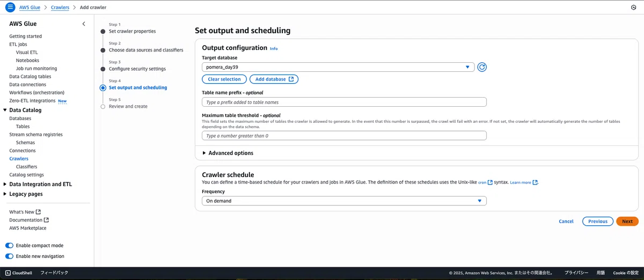Open AWS Marketplace link
This screenshot has height=280, width=644.
(28, 228)
